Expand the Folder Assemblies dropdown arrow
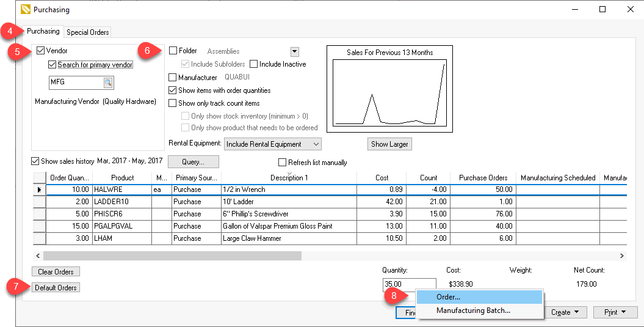Viewport: 644px width, 327px height. click(x=294, y=52)
